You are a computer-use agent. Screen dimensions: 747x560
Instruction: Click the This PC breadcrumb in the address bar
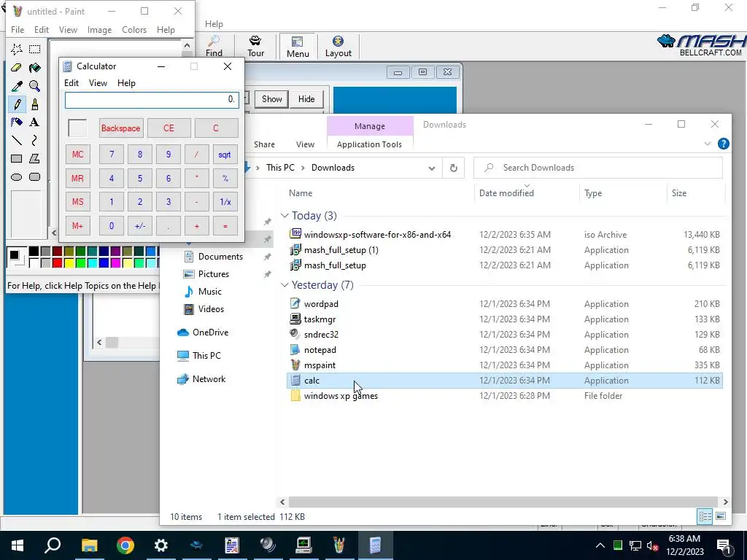(x=280, y=168)
